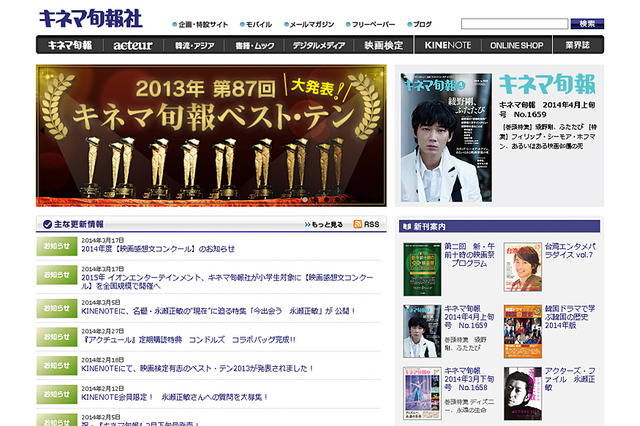Open the フリーペーパー link
This screenshot has height=426, width=640.
370,24
